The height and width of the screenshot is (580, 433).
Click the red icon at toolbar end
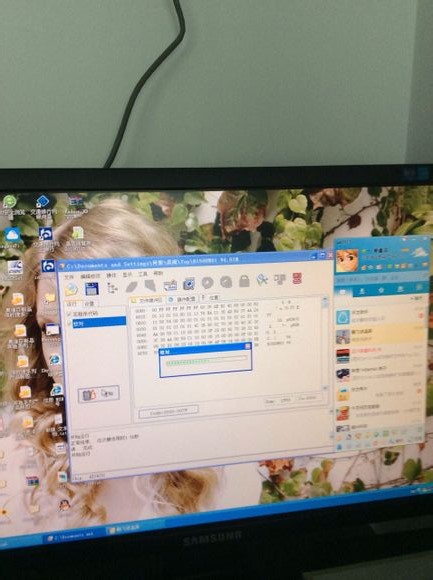[x=297, y=278]
